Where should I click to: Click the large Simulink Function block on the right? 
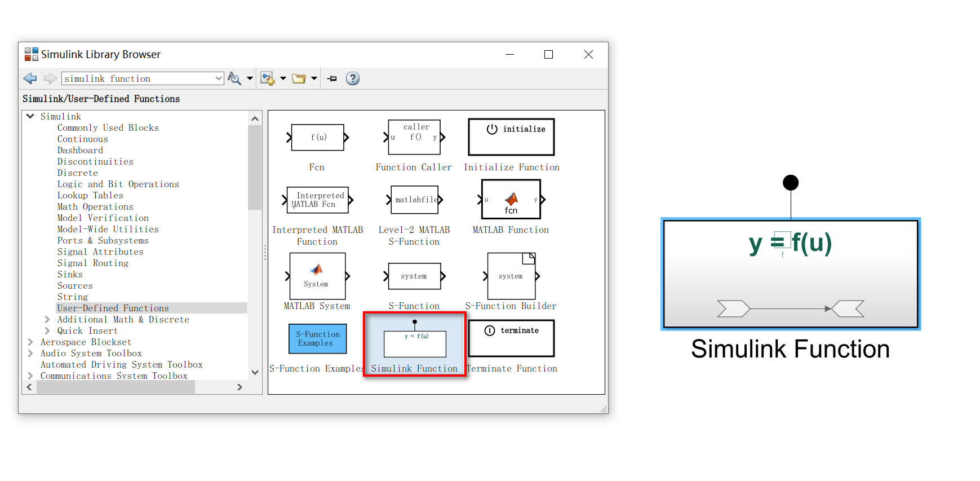click(x=791, y=273)
